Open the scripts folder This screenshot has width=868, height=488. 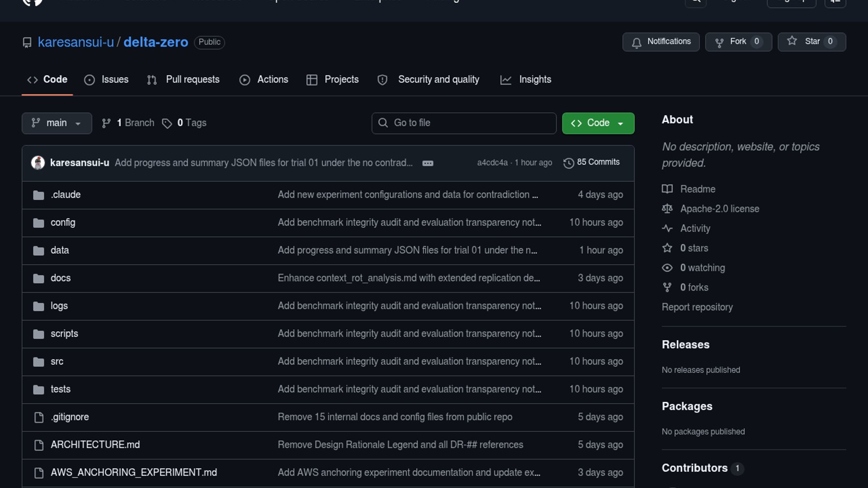point(64,333)
